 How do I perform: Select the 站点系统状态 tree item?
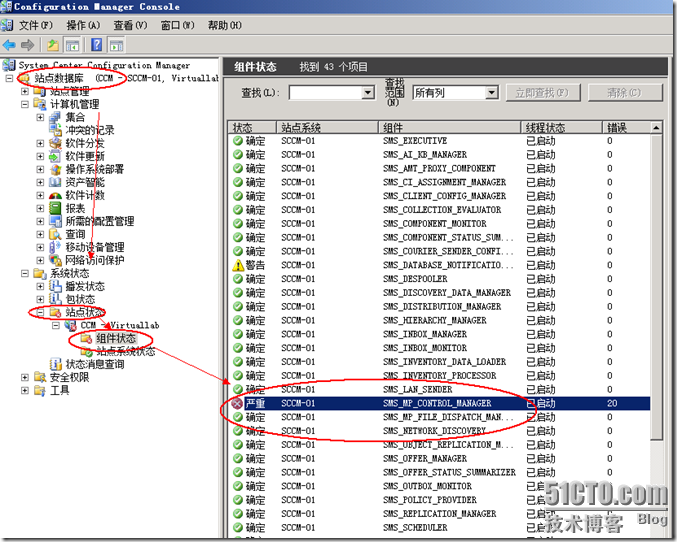pos(126,351)
